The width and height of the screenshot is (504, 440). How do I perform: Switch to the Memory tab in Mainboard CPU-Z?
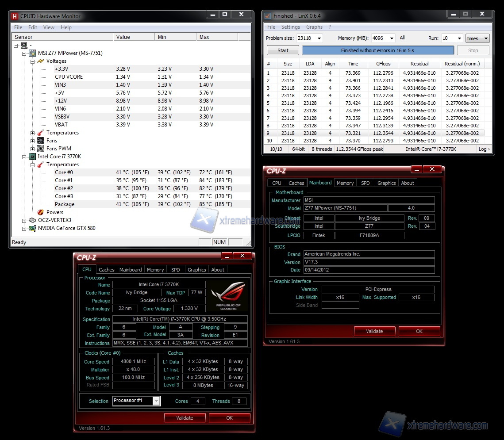pos(345,183)
